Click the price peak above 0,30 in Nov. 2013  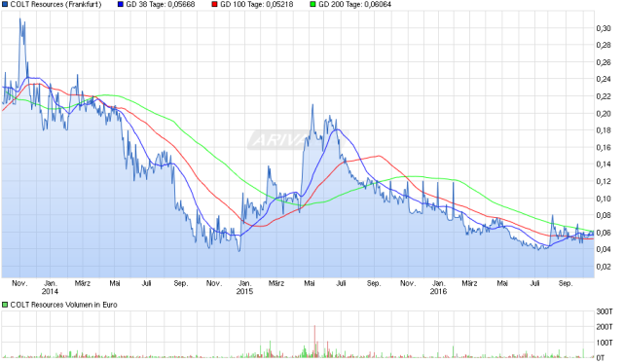[20, 19]
